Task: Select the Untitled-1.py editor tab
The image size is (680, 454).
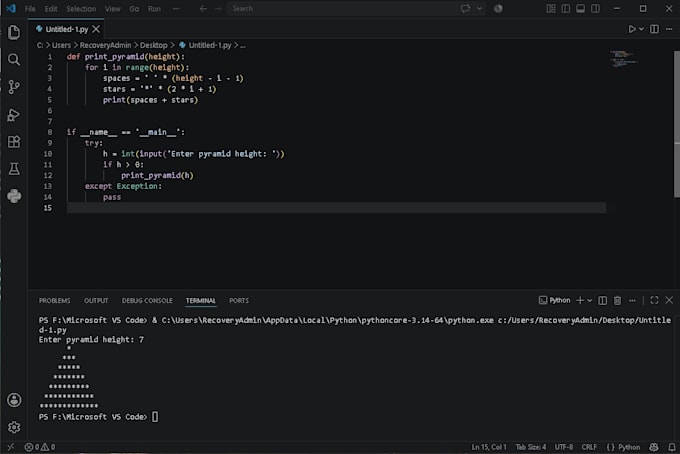Action: tap(66, 29)
